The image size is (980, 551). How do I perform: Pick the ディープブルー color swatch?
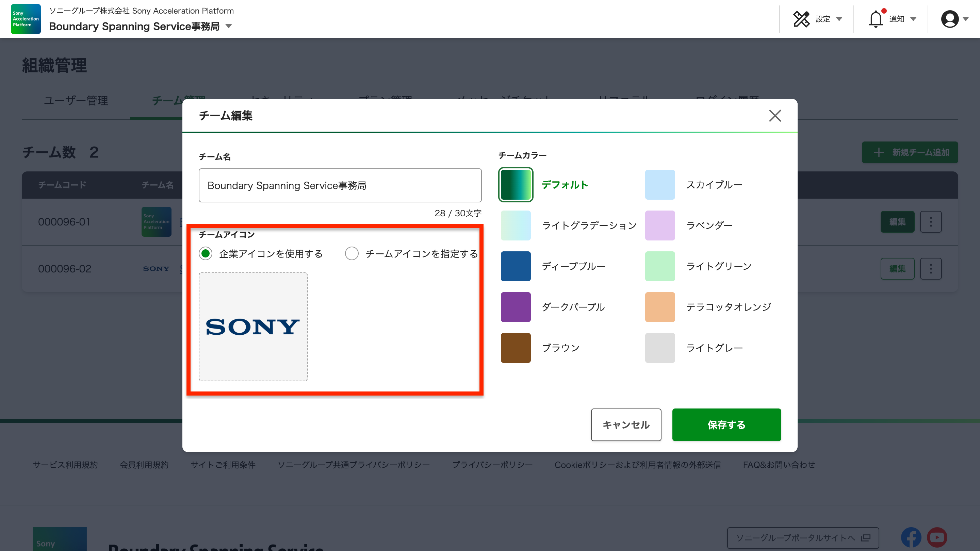click(516, 266)
